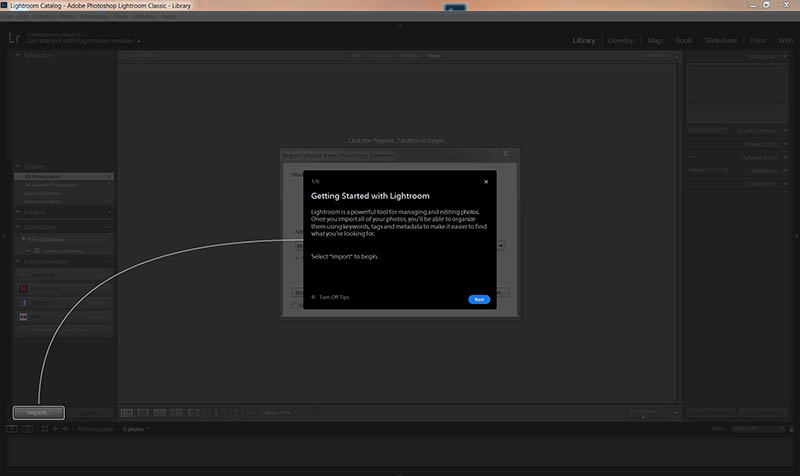Click the Flickr publish service icon
This screenshot has width=800, height=476.
pos(23,317)
